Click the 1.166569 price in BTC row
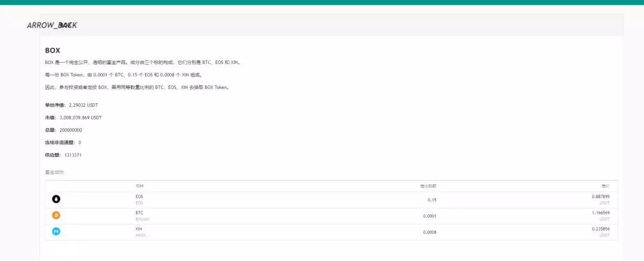The height and width of the screenshot is (261, 644). (600, 213)
